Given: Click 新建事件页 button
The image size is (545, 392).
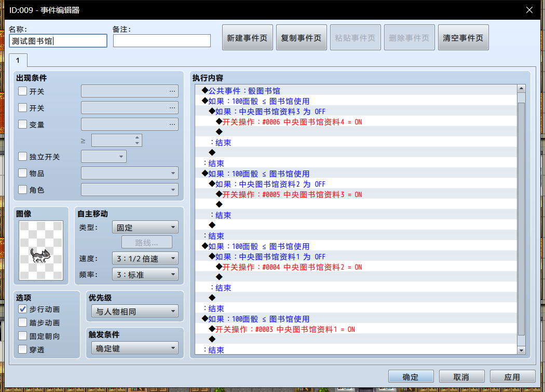Looking at the screenshot, I should [248, 37].
